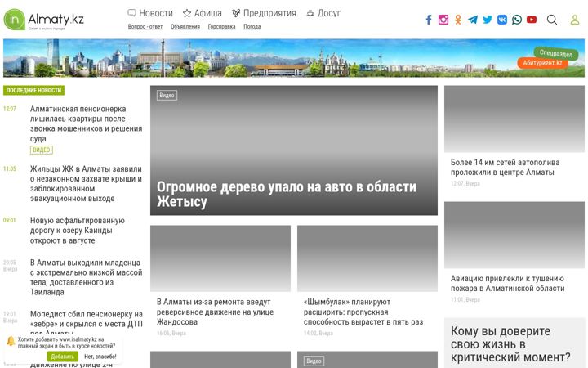Open news about Жильцы ЖК в Алматы
This screenshot has height=368, width=588.
87,184
